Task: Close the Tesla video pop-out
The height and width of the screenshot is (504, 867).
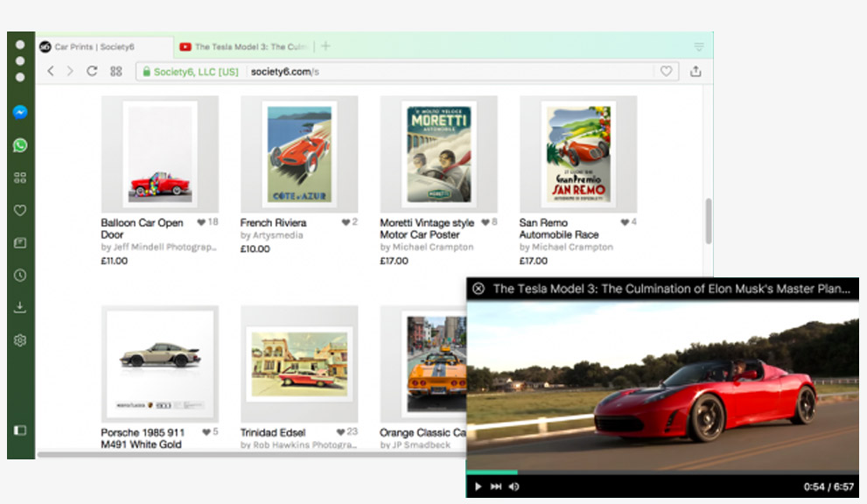Action: pos(479,289)
